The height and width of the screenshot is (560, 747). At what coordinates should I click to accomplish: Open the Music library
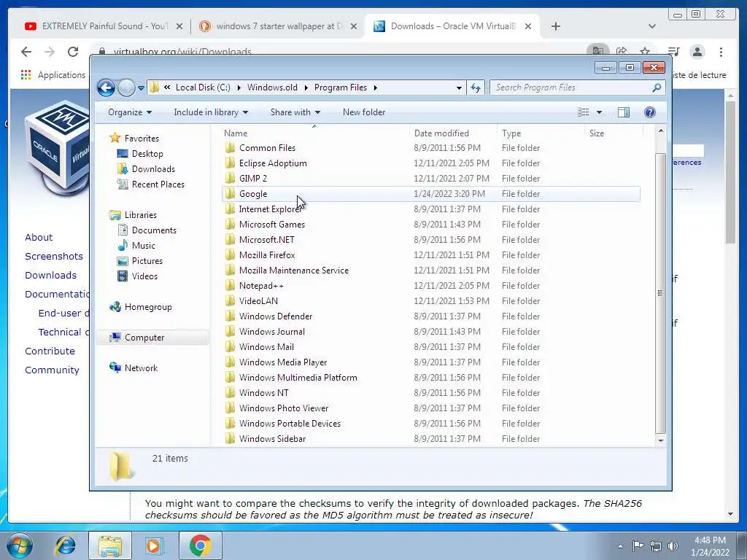tap(144, 246)
